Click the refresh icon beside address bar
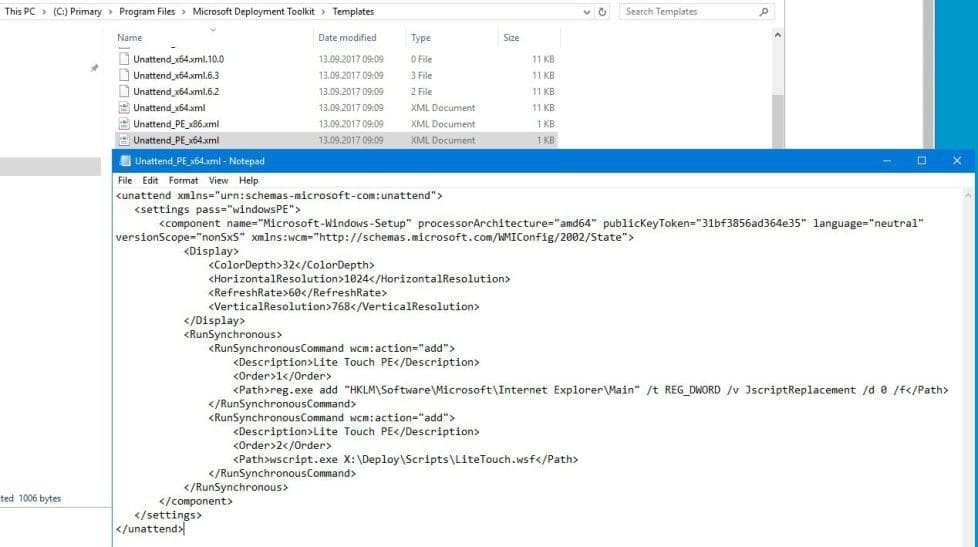This screenshot has height=547, width=978. point(602,12)
